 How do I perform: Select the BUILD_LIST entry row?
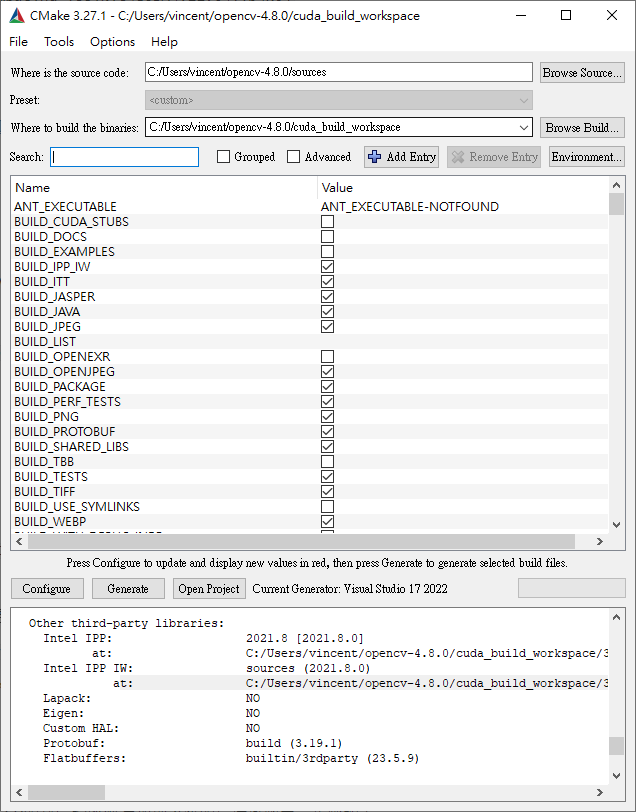310,342
